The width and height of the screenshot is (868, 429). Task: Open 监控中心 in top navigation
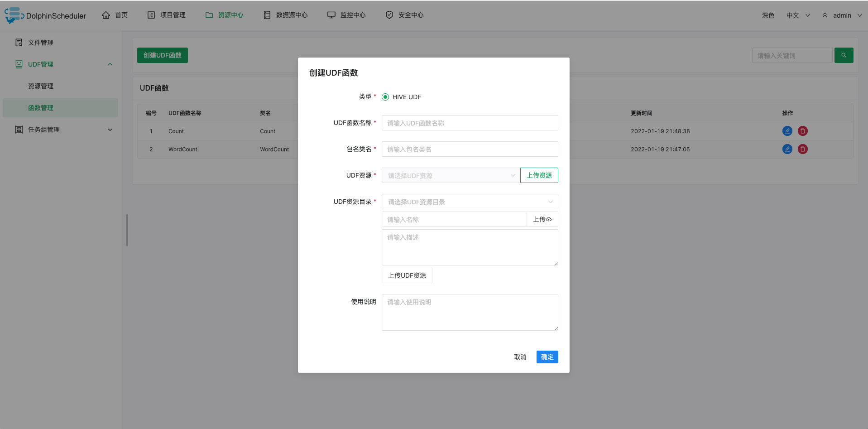point(346,15)
